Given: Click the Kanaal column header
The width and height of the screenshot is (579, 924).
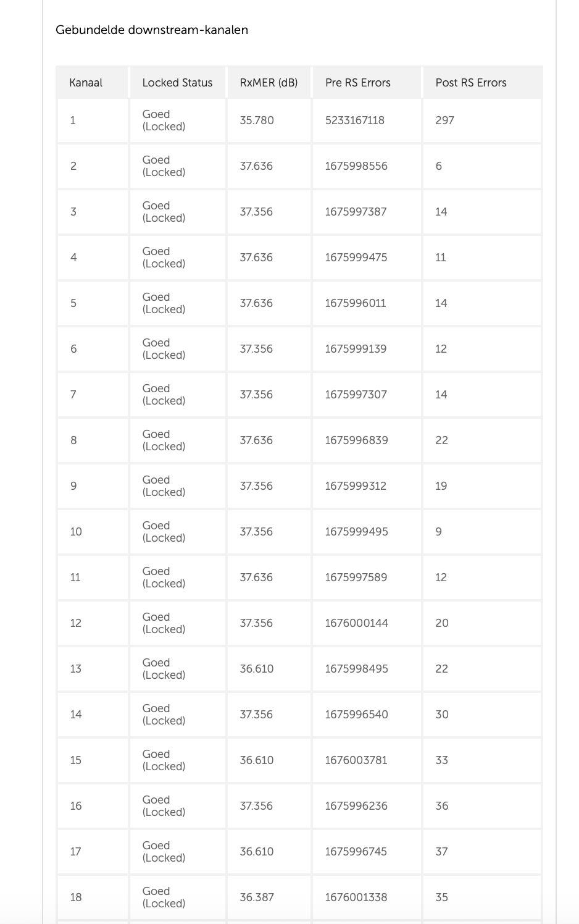Looking at the screenshot, I should (86, 83).
